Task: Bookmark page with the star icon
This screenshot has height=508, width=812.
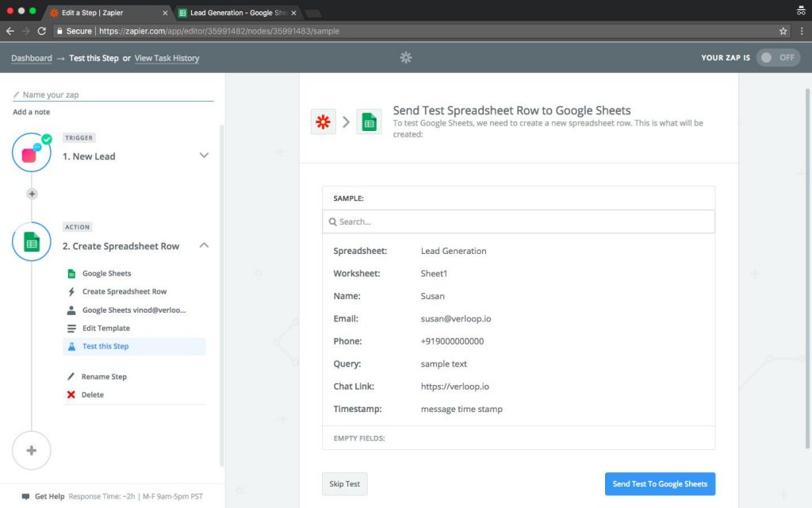Action: [783, 31]
